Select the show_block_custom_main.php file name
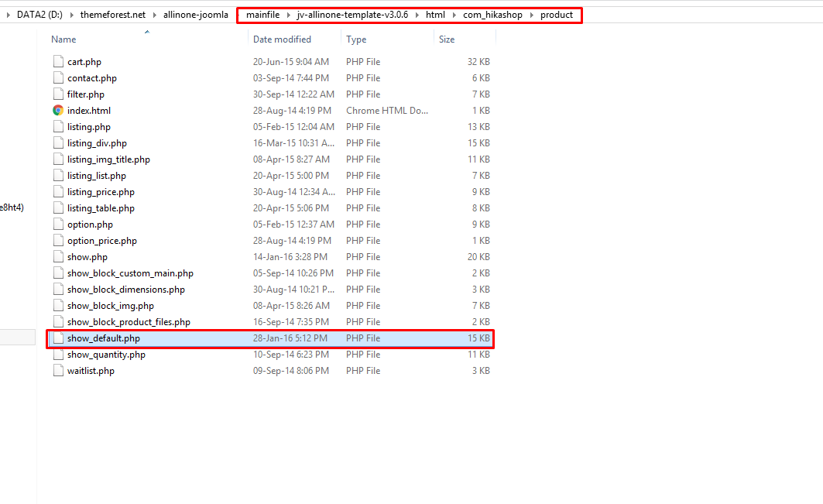Screen dimensions: 823x504 (130, 273)
